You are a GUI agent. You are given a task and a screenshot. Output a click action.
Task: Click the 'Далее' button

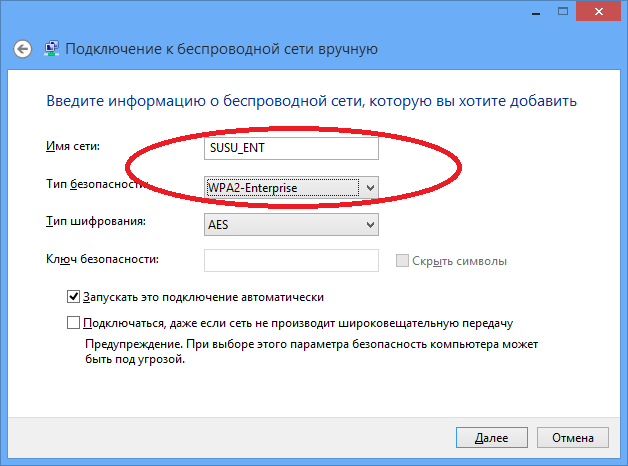(492, 438)
